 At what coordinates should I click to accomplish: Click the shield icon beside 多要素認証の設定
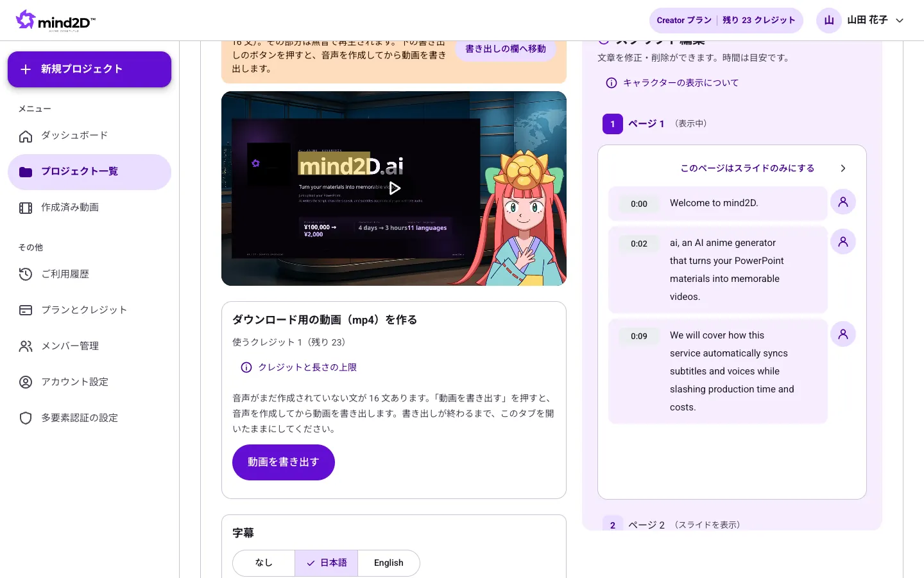pyautogui.click(x=26, y=419)
